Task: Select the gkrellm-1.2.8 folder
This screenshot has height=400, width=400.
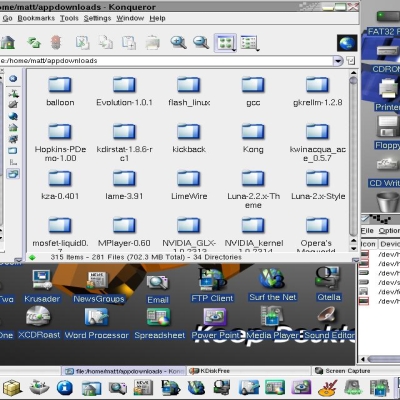Action: [x=317, y=91]
